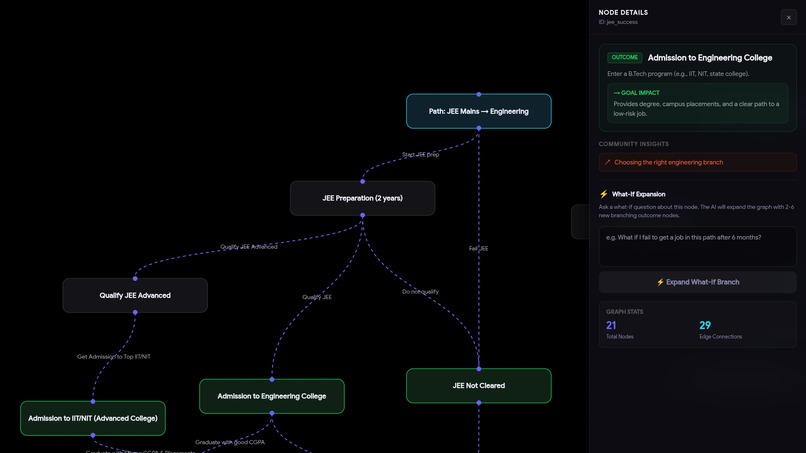Select 'Admission to IIT/NIT (Advanced College)' node
The height and width of the screenshot is (453, 806).
93,418
